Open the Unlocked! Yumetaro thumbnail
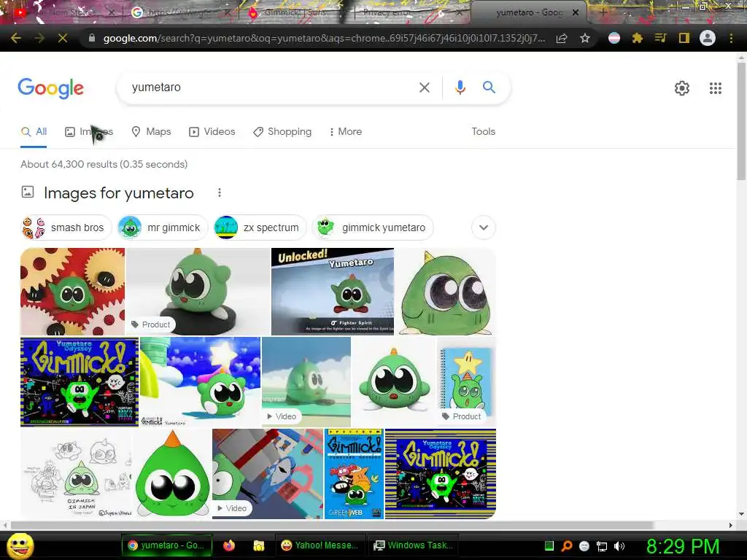747x560 pixels. point(333,292)
